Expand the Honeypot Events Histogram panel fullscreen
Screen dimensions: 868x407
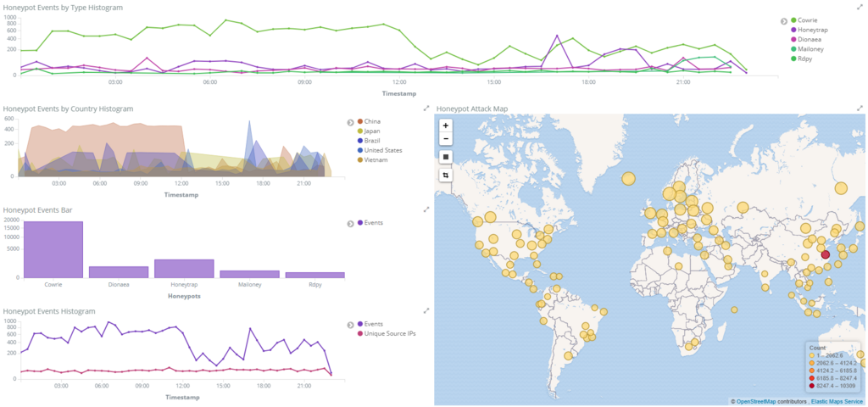click(426, 310)
